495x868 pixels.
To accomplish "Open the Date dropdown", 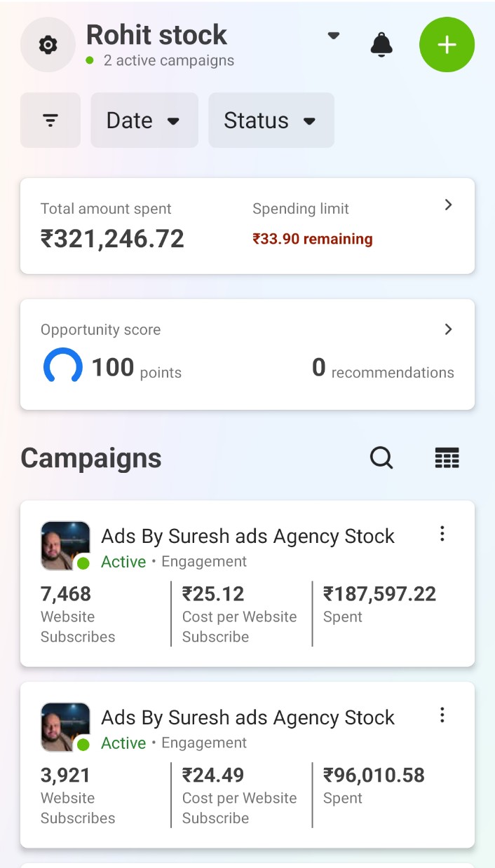I will click(x=144, y=120).
